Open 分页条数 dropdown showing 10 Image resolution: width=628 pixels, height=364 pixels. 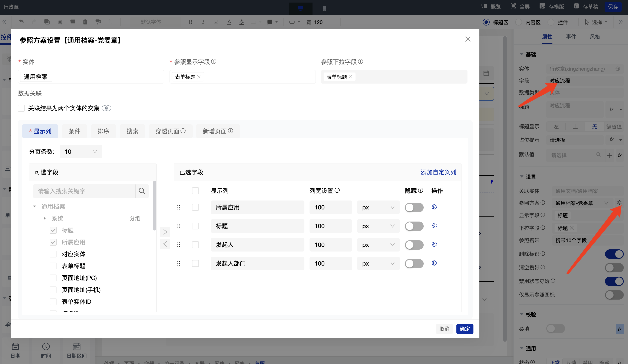point(81,151)
